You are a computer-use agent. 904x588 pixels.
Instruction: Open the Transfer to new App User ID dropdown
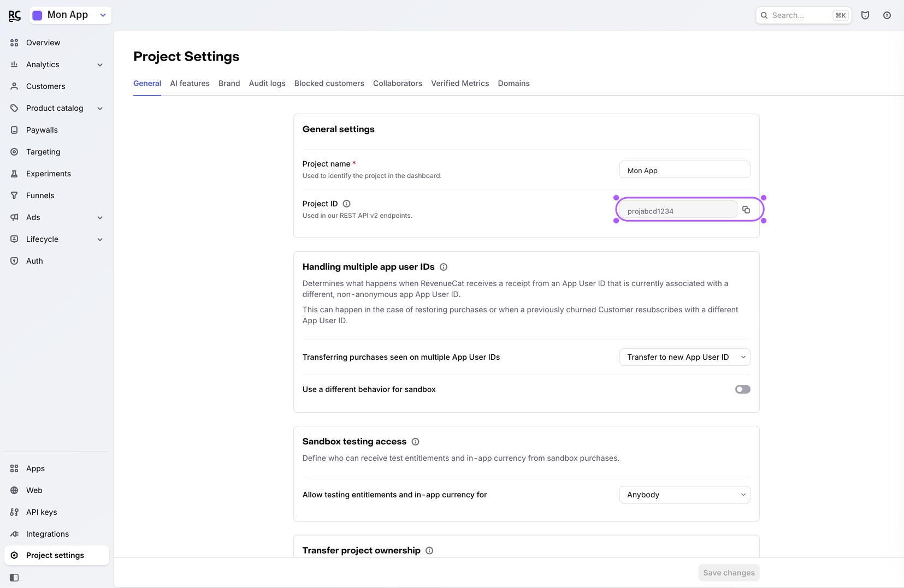coord(684,357)
